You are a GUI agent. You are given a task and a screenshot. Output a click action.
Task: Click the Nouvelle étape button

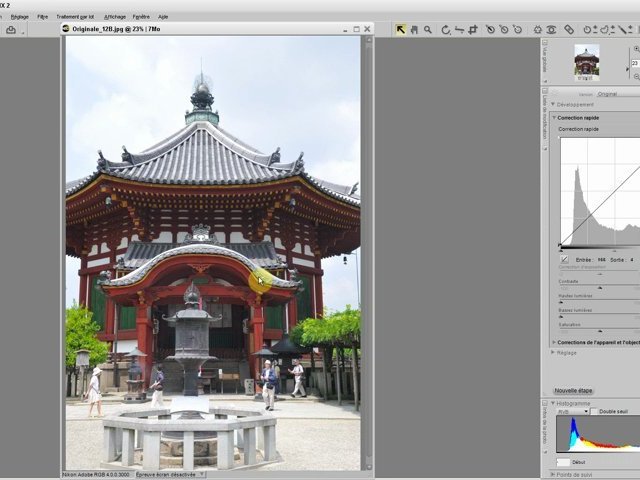(x=574, y=391)
